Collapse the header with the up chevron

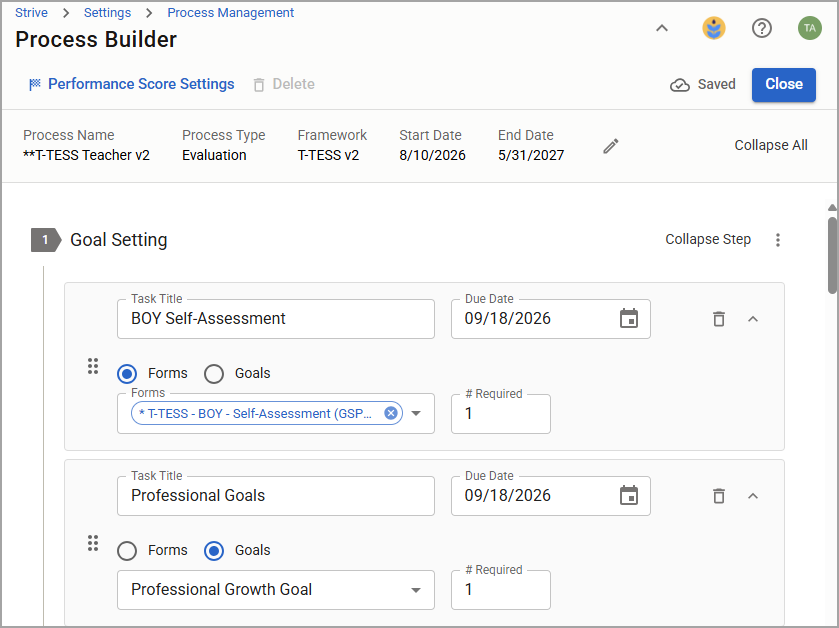coord(662,28)
